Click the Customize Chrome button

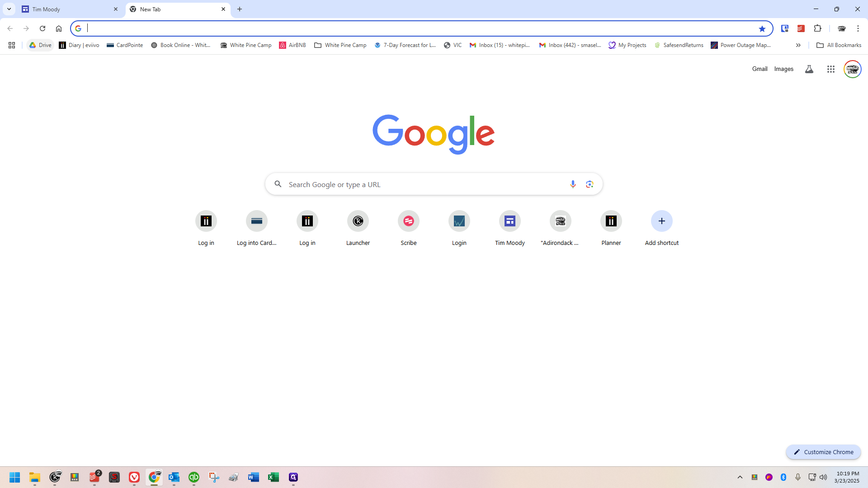click(823, 452)
